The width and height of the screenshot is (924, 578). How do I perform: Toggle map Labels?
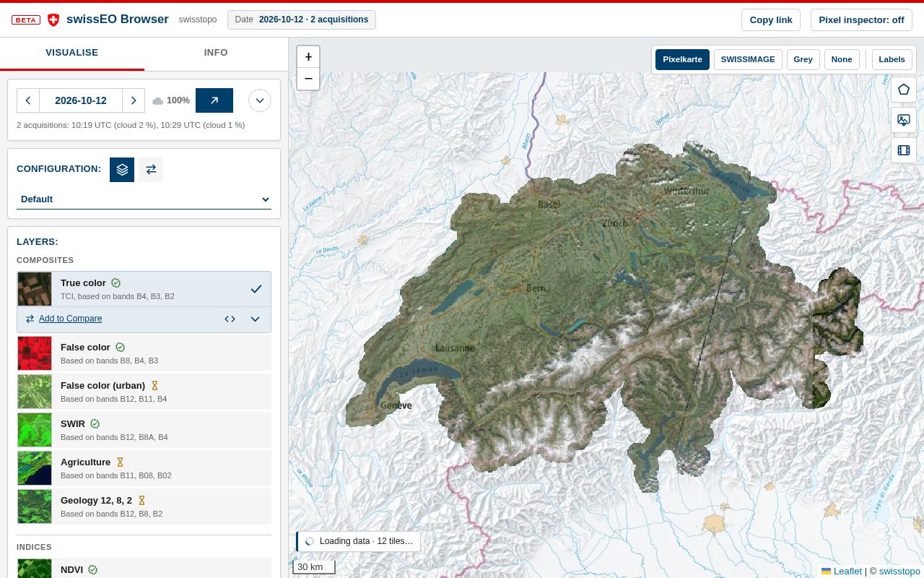[x=892, y=59]
